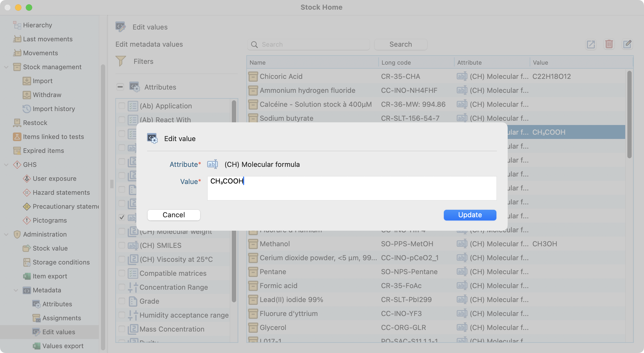Click the Update button
Viewport: 644px width, 353px height.
470,215
